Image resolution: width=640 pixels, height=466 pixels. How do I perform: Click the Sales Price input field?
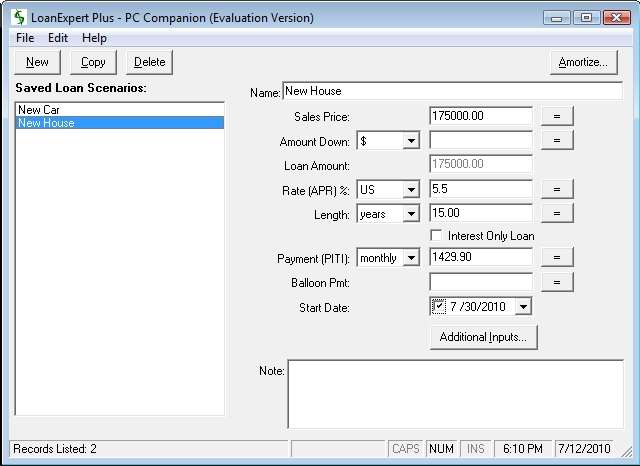coord(480,116)
